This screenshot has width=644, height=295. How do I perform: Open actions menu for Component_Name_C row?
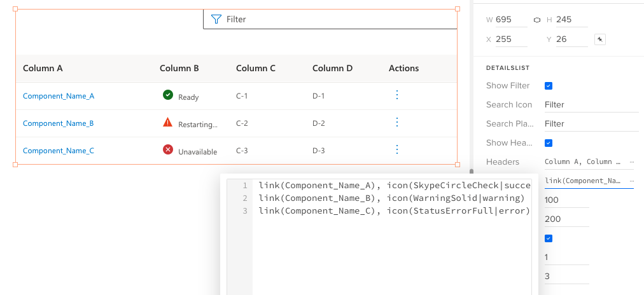coord(397,149)
